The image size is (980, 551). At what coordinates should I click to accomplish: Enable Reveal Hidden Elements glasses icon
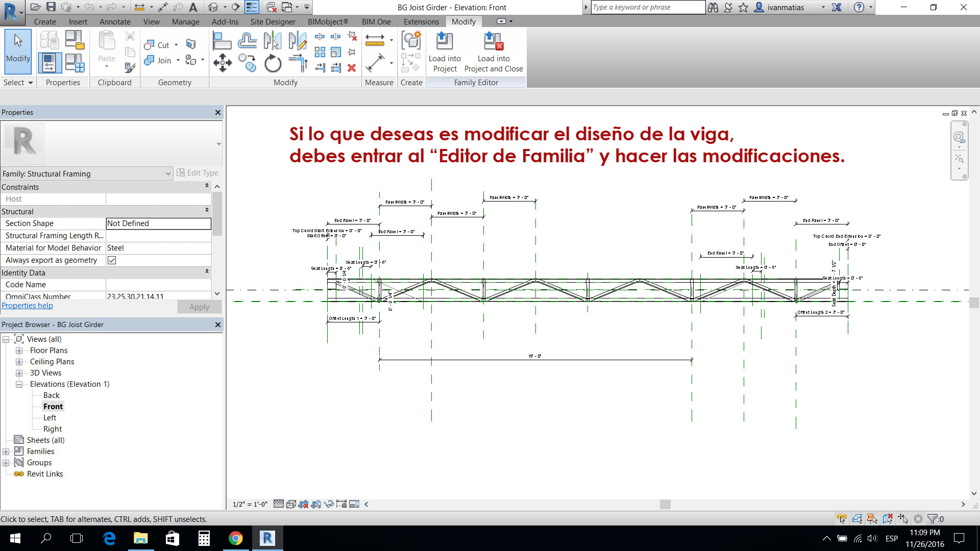point(330,504)
